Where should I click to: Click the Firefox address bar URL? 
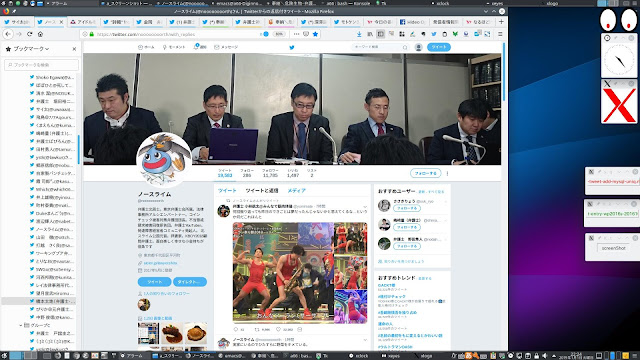[146, 34]
